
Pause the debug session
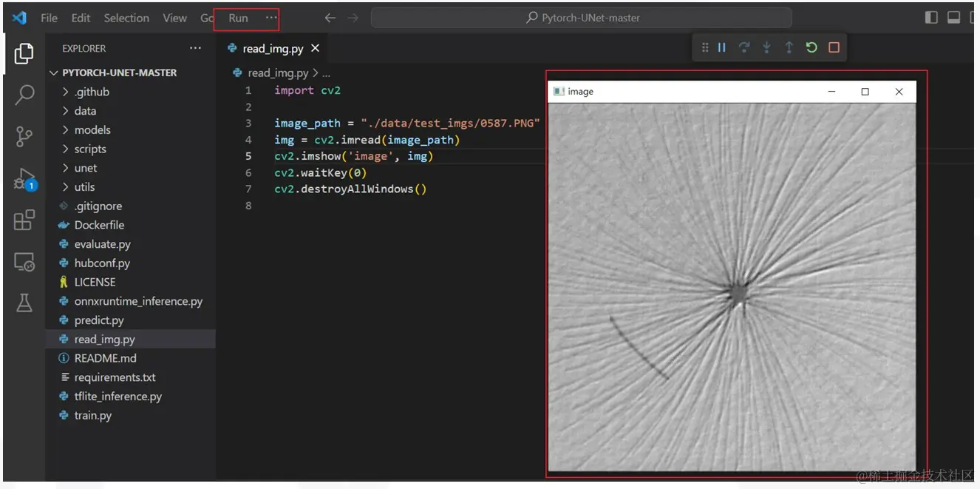click(722, 47)
